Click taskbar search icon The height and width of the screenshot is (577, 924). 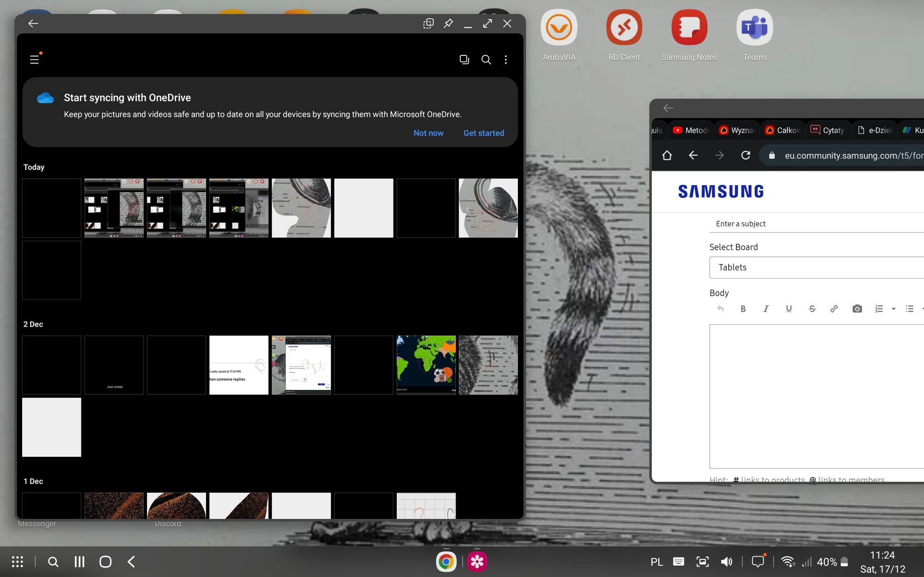pos(53,562)
